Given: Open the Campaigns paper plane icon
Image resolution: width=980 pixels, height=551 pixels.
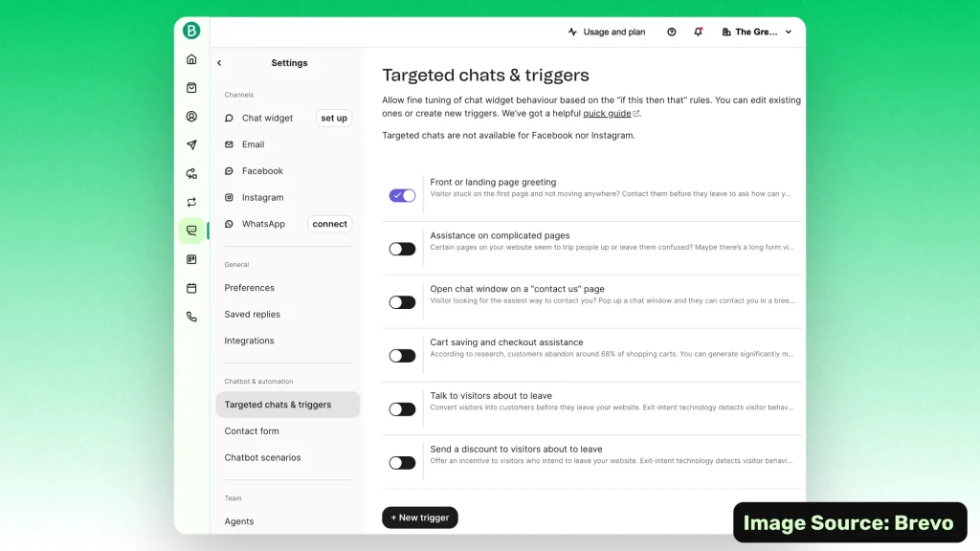Looking at the screenshot, I should point(191,145).
